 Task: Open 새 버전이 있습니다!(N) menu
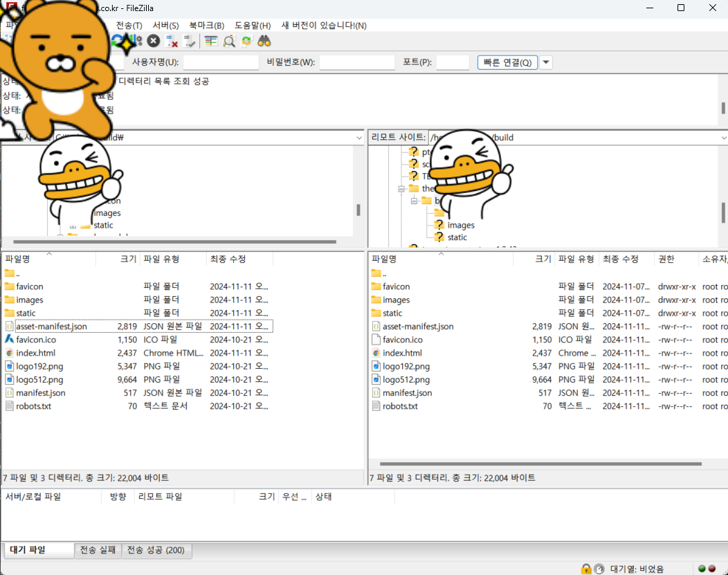[x=324, y=26]
